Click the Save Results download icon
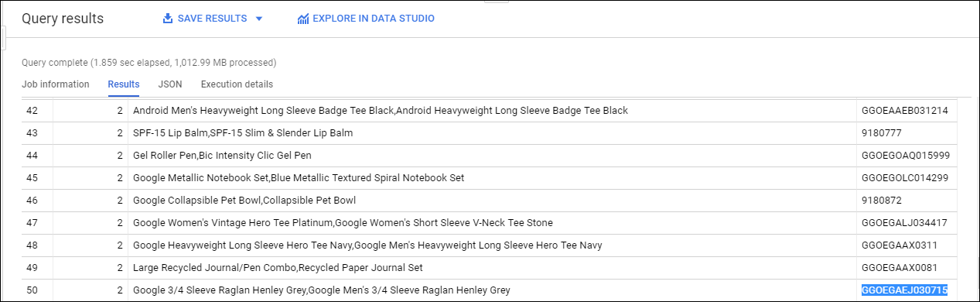980x302 pixels. [x=167, y=19]
